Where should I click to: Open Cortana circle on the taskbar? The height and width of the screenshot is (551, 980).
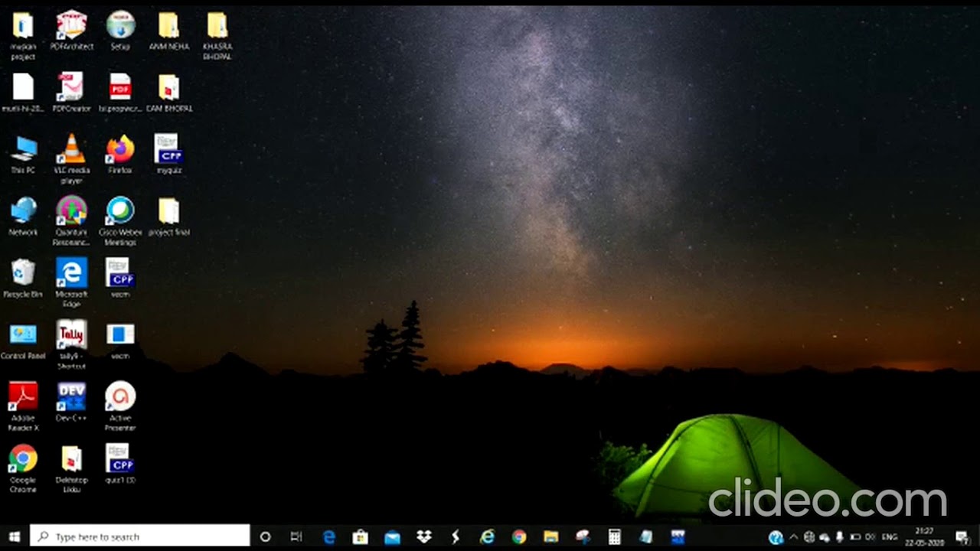[x=265, y=536]
